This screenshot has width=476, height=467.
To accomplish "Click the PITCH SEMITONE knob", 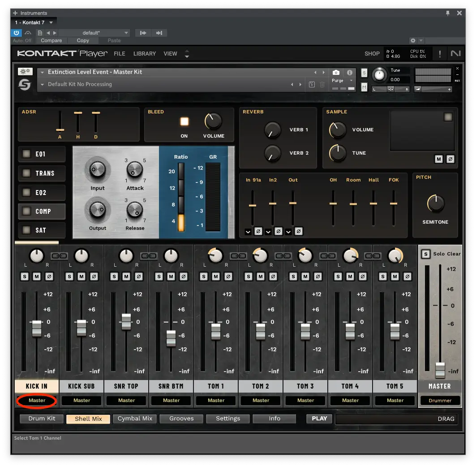I will [x=436, y=203].
